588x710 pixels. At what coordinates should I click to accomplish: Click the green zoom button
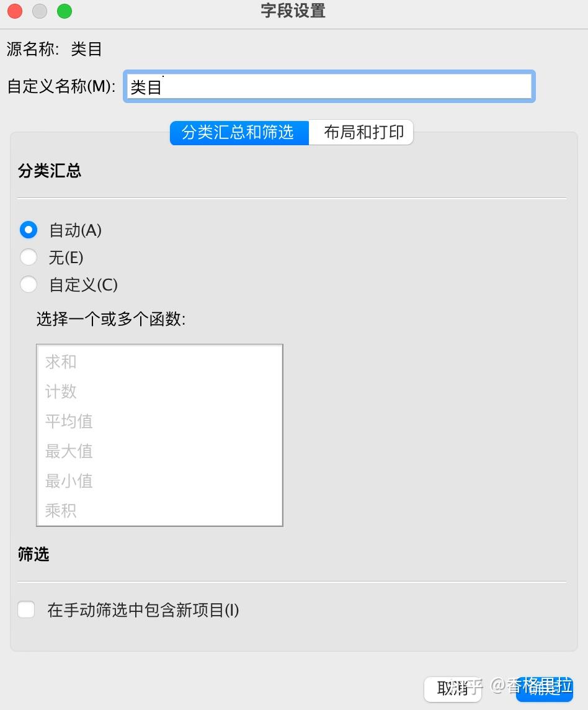(65, 11)
